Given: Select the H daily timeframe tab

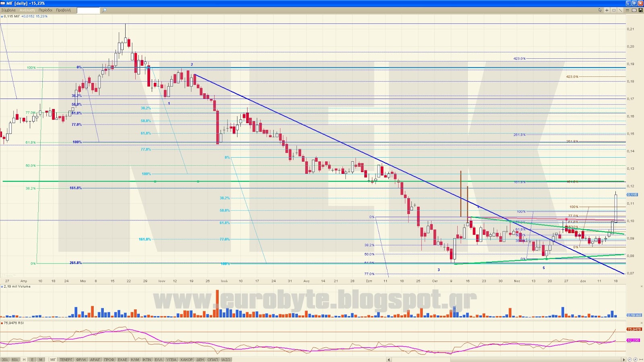Looking at the screenshot, I should tap(24, 360).
